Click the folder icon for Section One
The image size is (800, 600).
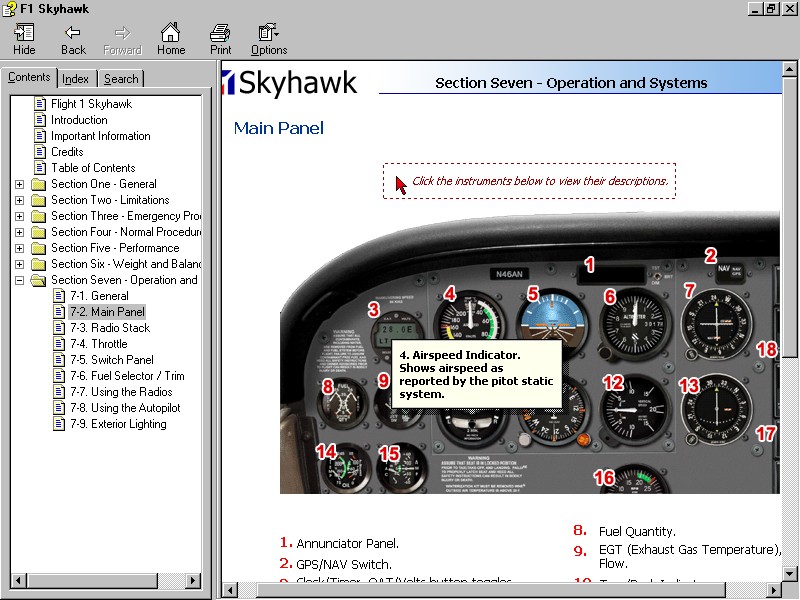(39, 184)
